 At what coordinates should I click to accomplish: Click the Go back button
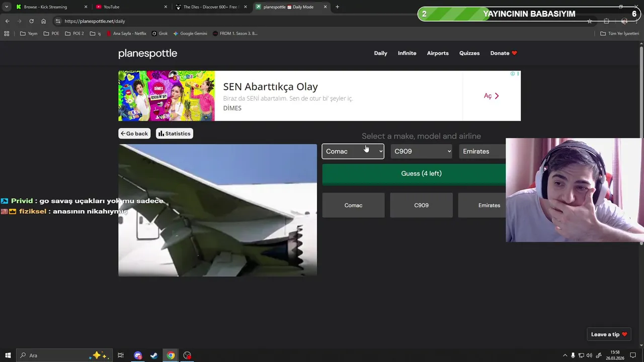tap(134, 133)
